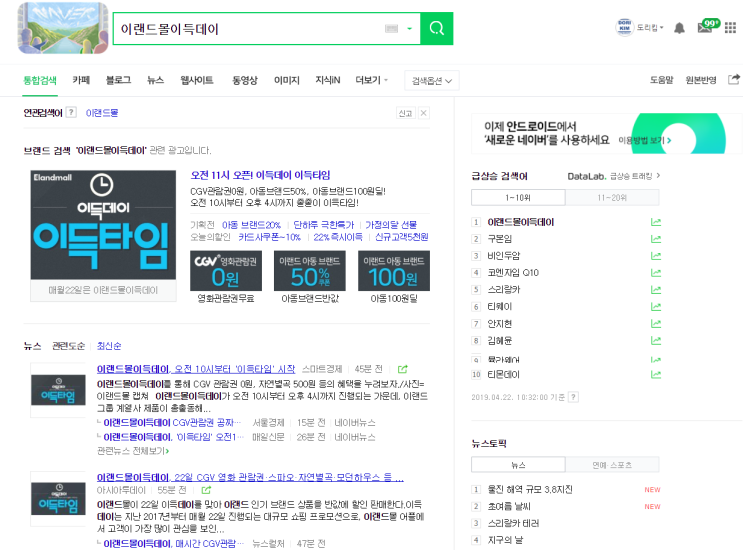Click the green search magnifier button

click(x=436, y=28)
